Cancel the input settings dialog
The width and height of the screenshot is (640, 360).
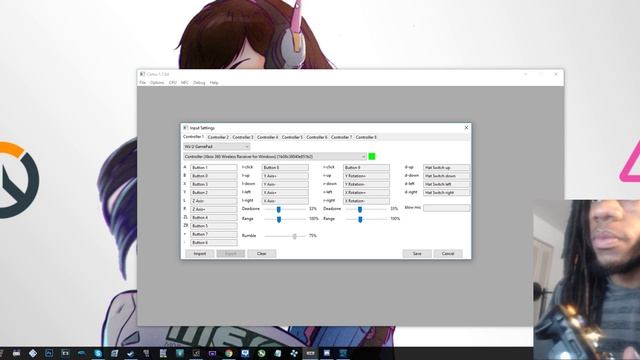[x=448, y=253]
